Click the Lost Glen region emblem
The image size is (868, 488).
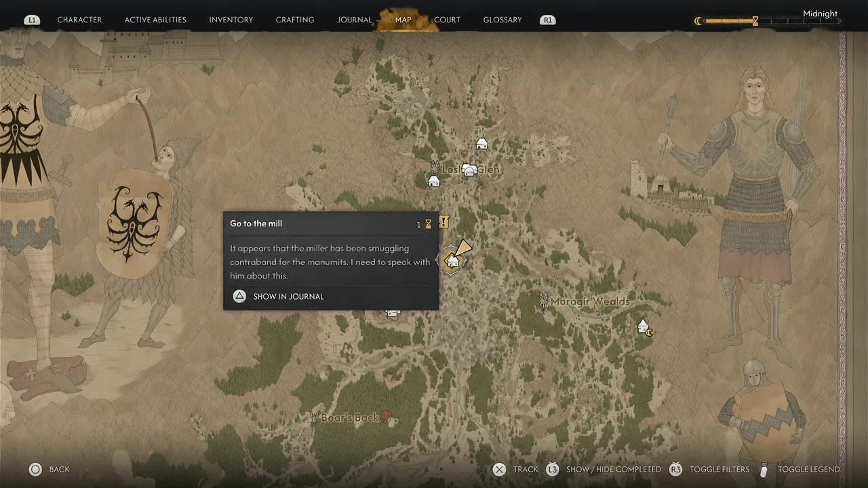pyautogui.click(x=435, y=167)
